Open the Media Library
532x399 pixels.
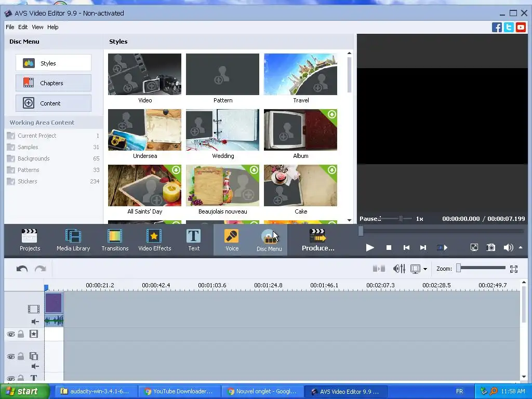click(x=73, y=240)
